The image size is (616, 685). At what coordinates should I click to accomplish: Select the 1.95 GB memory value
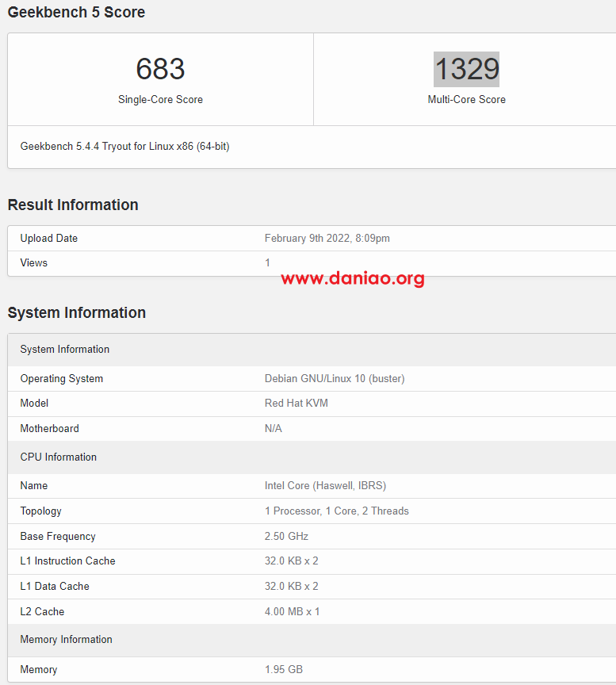pyautogui.click(x=284, y=669)
